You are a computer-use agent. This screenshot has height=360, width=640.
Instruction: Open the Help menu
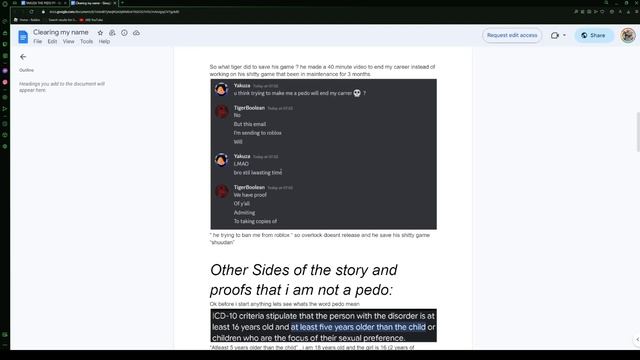point(104,42)
